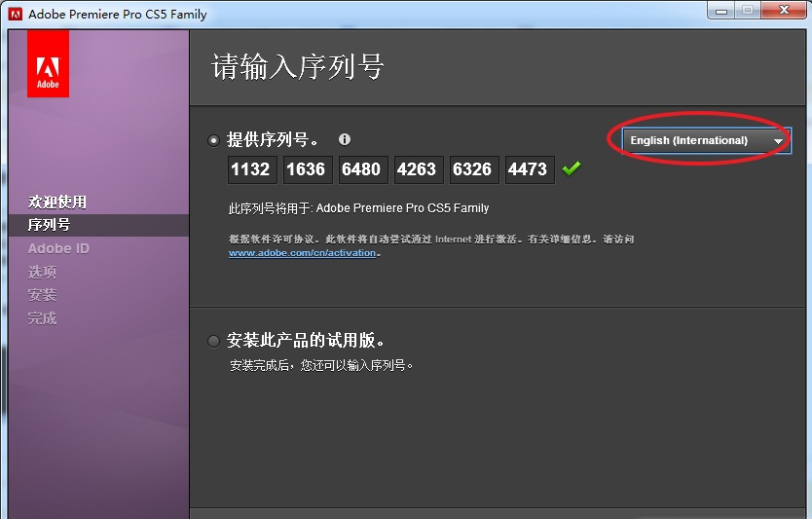Click the text 此序列号将用于: Adobe Premiere Pro CS5 Family

[x=358, y=208]
